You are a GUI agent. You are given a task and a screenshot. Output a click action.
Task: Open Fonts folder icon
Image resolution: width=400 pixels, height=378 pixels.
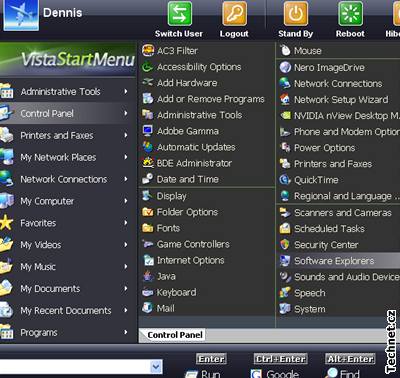tap(148, 228)
